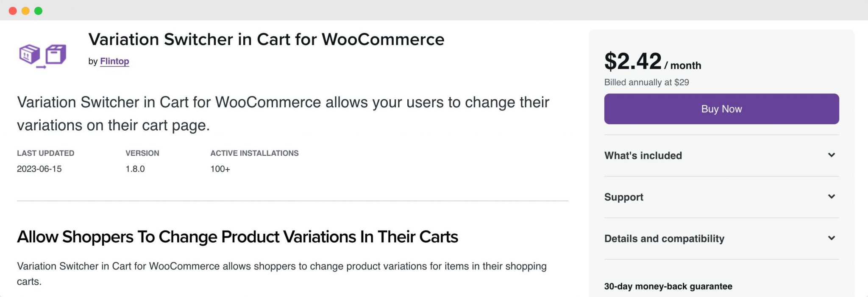Expand the Details and compatibility section
The width and height of the screenshot is (868, 297).
[665, 238]
